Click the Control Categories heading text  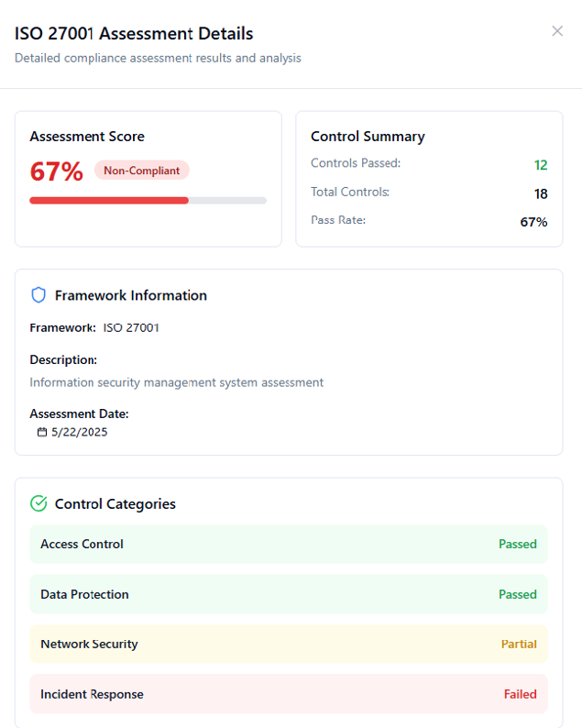pyautogui.click(x=115, y=503)
